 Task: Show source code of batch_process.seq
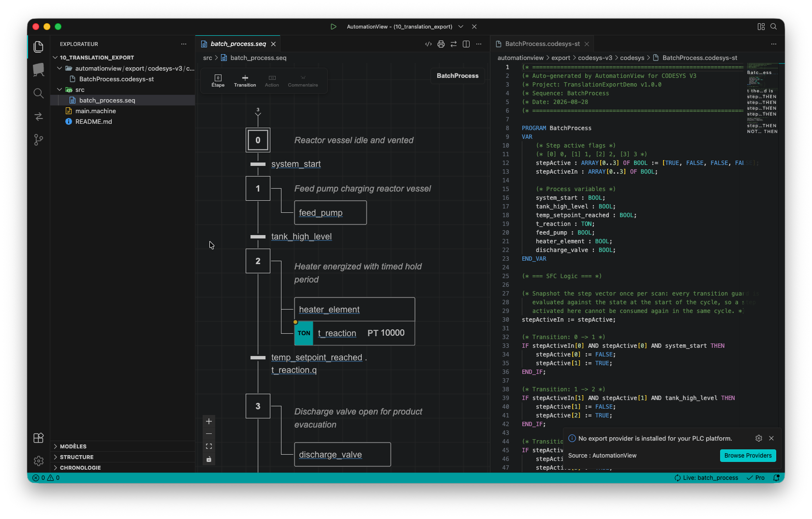(428, 44)
